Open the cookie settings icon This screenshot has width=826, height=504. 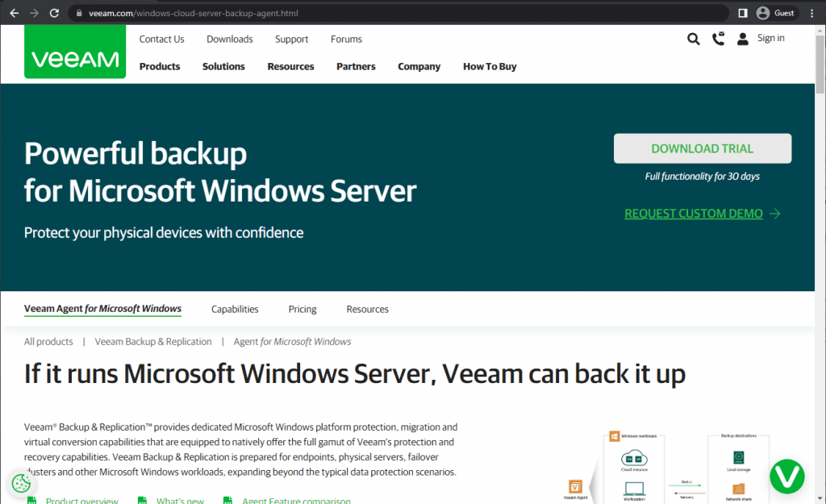click(22, 483)
